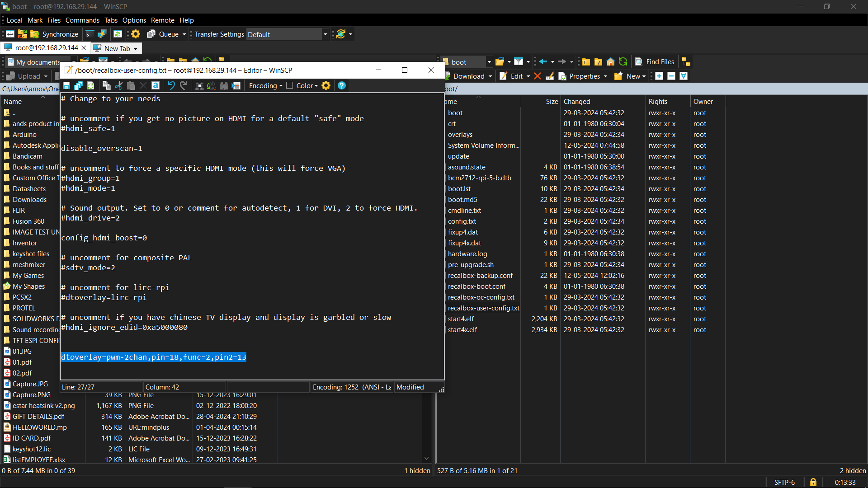Screen dimensions: 868x488
Task: Open the Queue dropdown
Action: (x=184, y=34)
